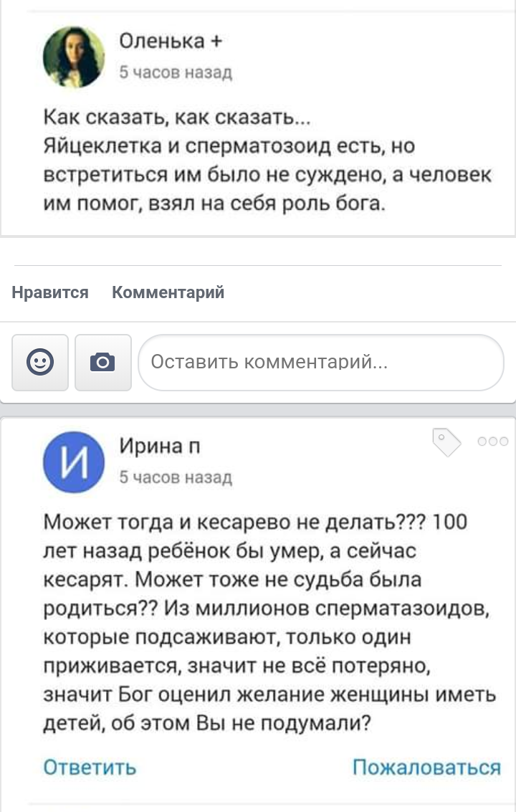The width and height of the screenshot is (516, 812).
Task: Report the comment with 'Пожаловаться'
Action: [x=426, y=767]
